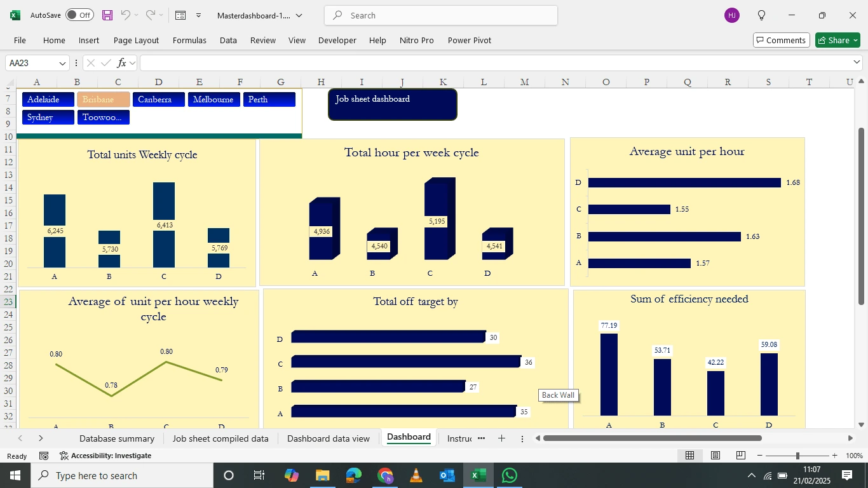Click the Cancel X icon in formula bar
Image resolution: width=868 pixels, height=488 pixels.
(x=91, y=63)
